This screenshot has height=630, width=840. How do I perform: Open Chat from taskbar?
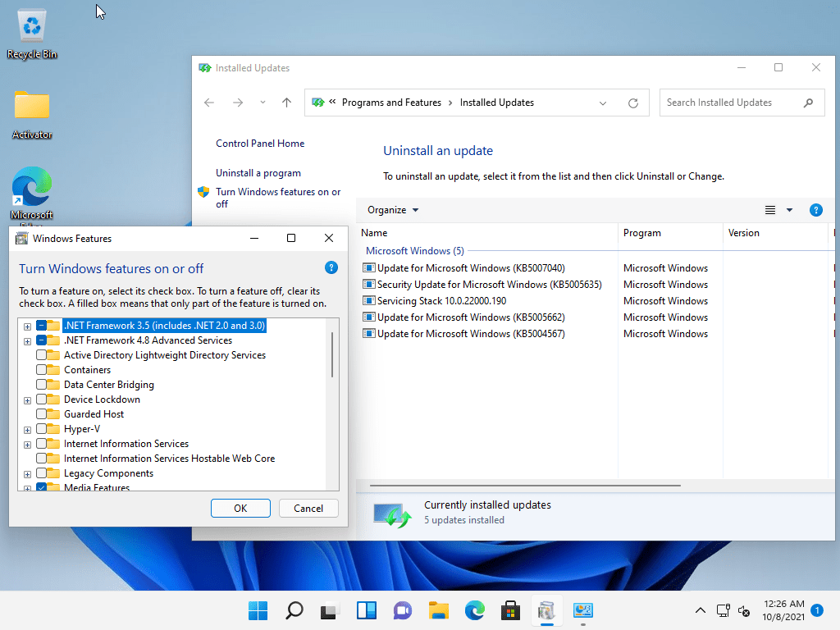coord(402,610)
